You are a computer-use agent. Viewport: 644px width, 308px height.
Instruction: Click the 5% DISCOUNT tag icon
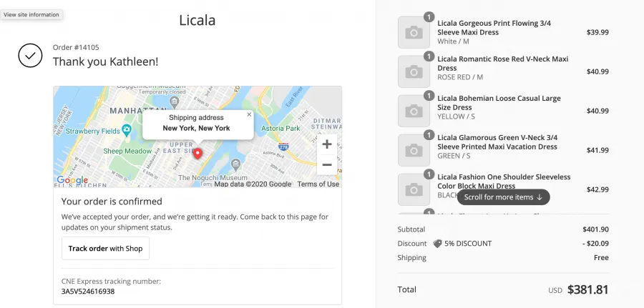437,244
